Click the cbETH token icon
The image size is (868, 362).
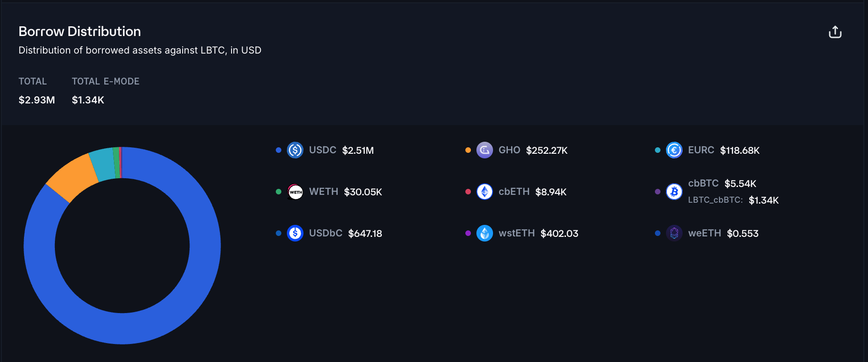(484, 192)
